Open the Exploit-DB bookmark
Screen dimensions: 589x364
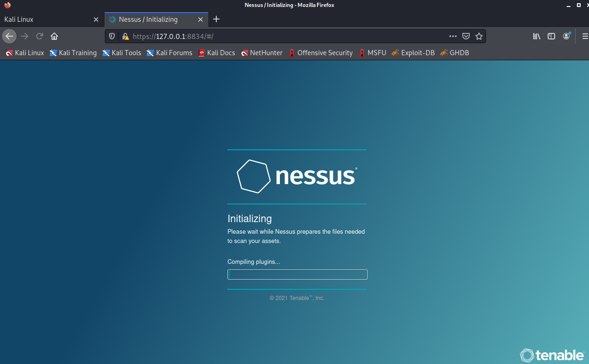413,53
